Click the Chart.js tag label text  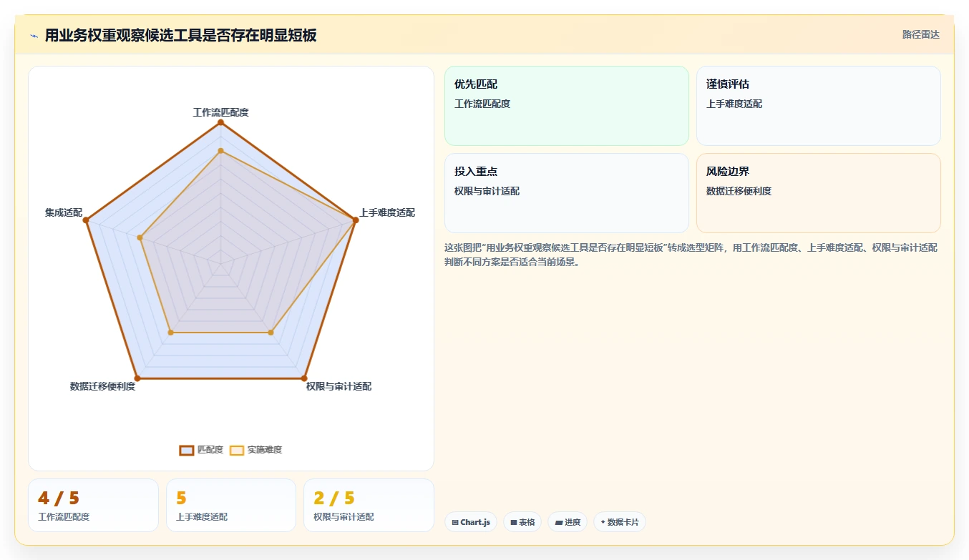tap(475, 523)
